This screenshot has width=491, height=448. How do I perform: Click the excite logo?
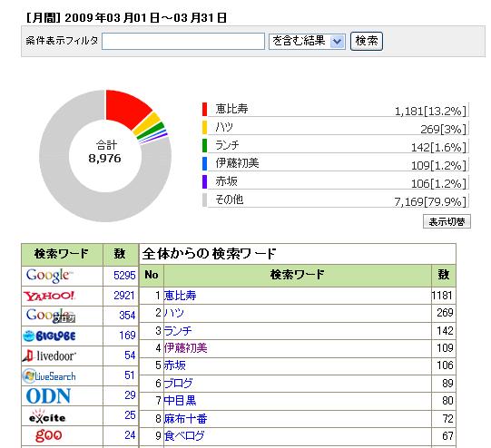[47, 416]
